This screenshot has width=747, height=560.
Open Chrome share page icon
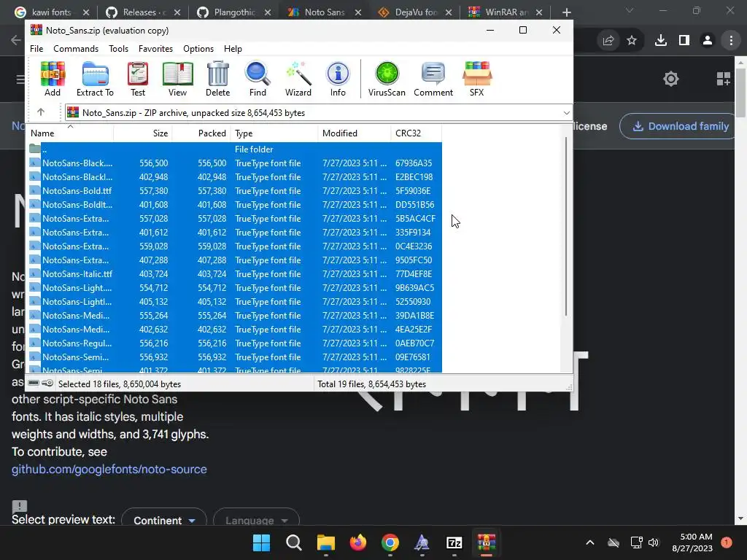(608, 41)
